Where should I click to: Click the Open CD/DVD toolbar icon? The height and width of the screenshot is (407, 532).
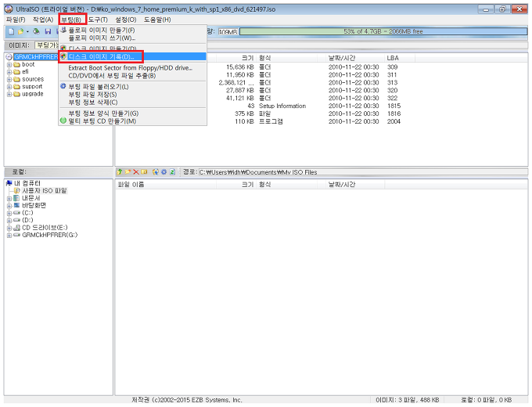pos(36,31)
